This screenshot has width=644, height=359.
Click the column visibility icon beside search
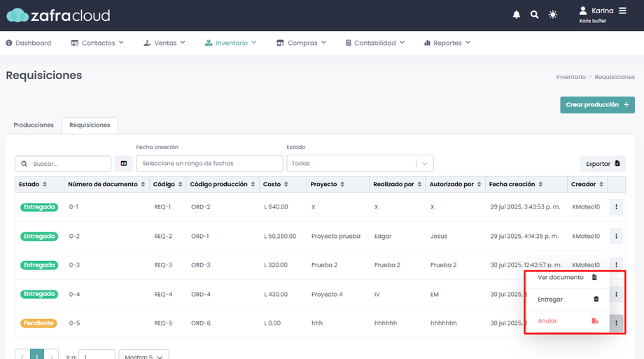click(x=124, y=164)
